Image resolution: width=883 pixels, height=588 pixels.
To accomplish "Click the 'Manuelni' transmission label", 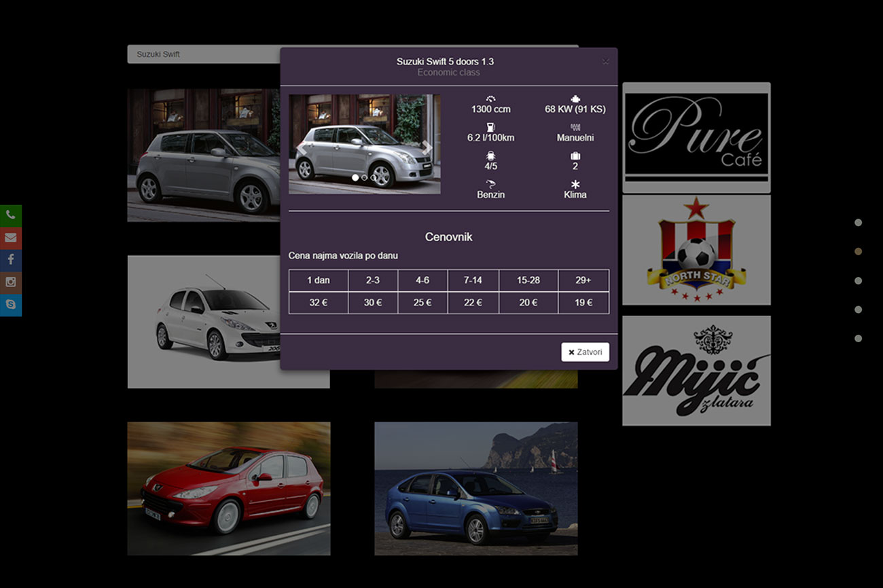I will 575,137.
